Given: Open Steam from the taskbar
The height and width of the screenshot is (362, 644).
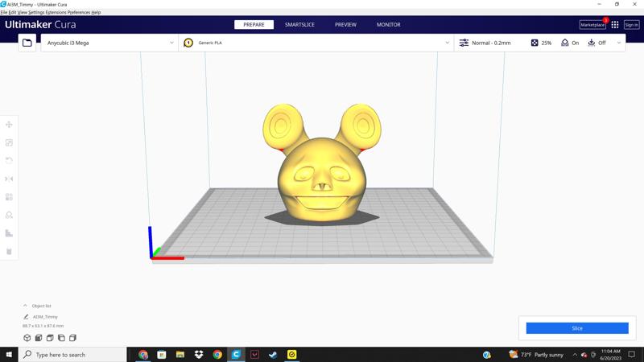Looking at the screenshot, I should tap(273, 355).
